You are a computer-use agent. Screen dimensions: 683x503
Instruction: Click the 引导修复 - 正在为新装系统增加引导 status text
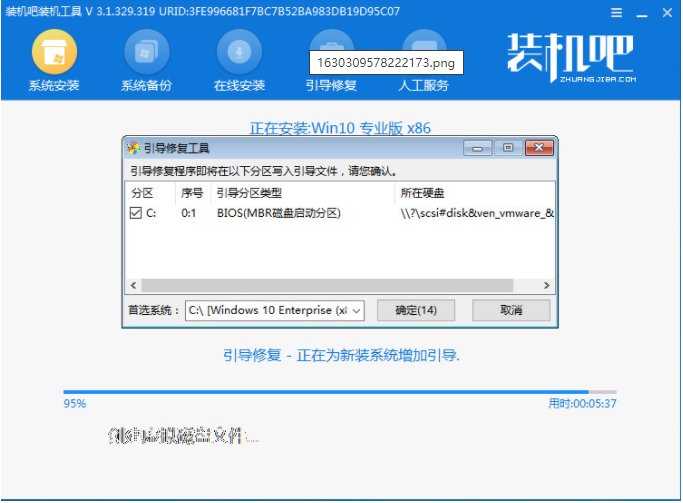(342, 355)
